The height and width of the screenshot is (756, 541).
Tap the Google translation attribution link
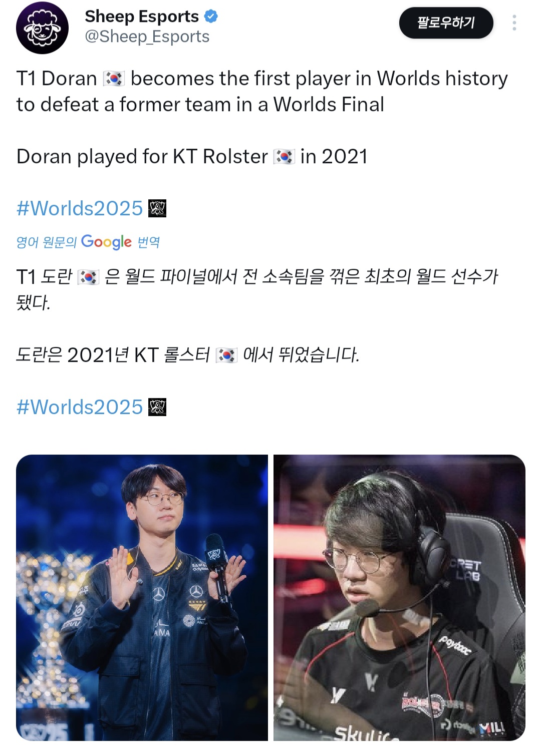tap(88, 242)
